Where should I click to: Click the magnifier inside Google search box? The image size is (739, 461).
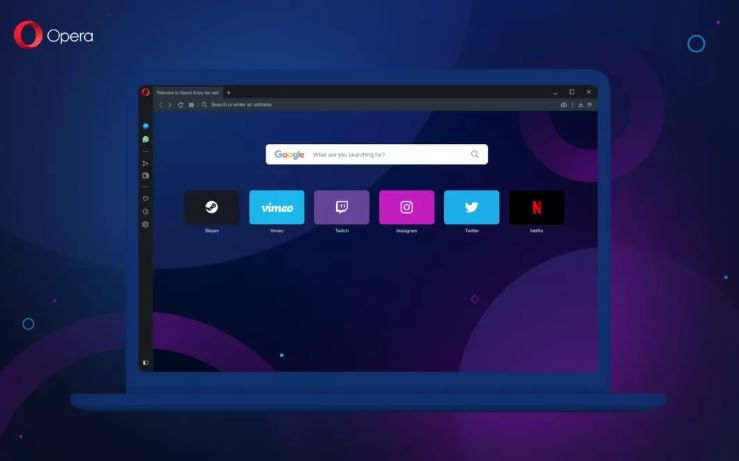coord(475,154)
